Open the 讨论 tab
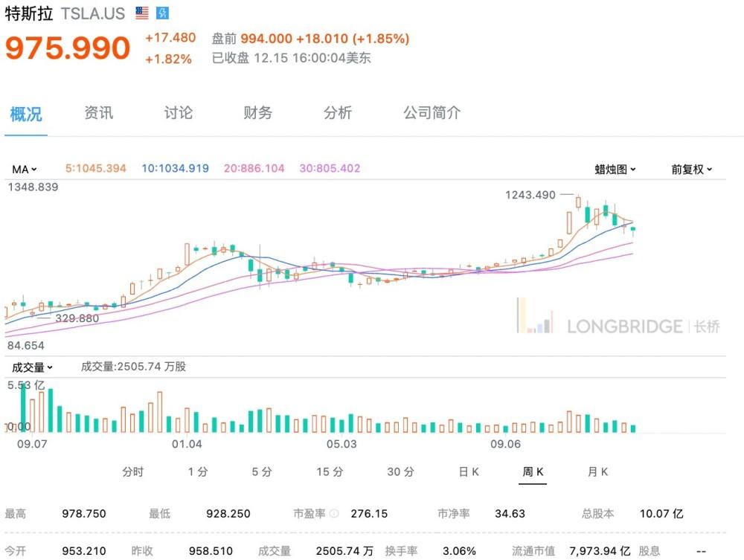 179,113
